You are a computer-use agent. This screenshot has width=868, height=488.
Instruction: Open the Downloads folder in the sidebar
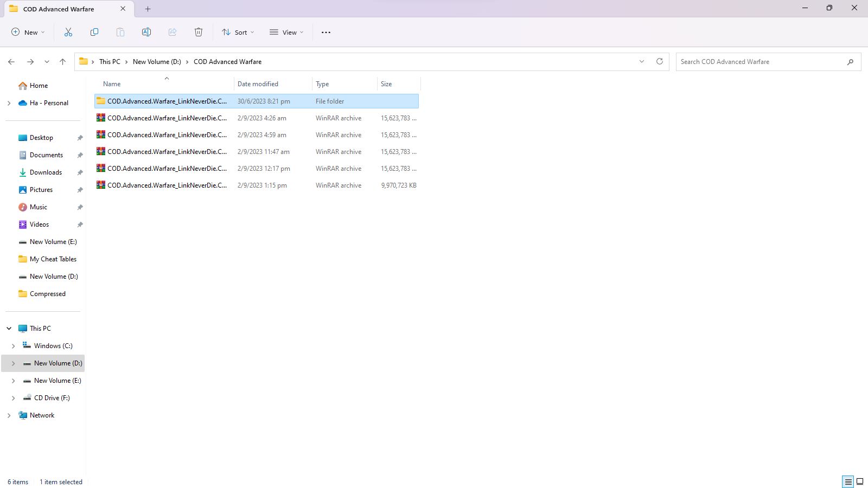[46, 172]
